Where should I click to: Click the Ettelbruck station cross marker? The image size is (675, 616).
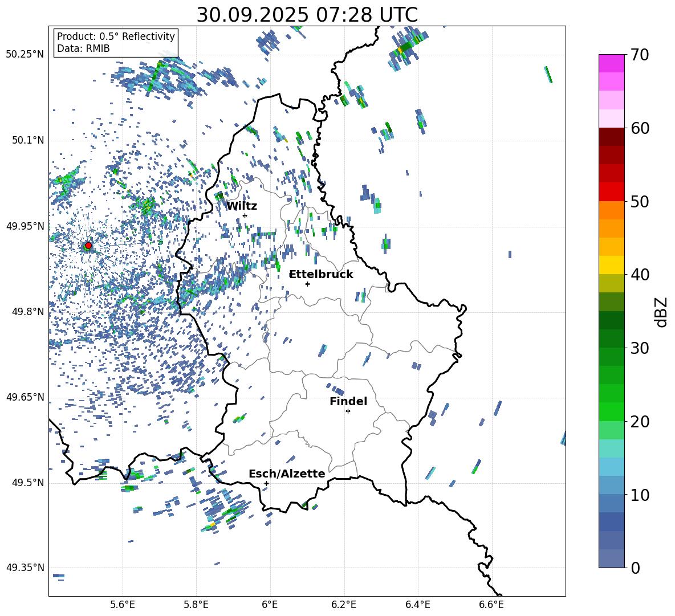(x=307, y=284)
